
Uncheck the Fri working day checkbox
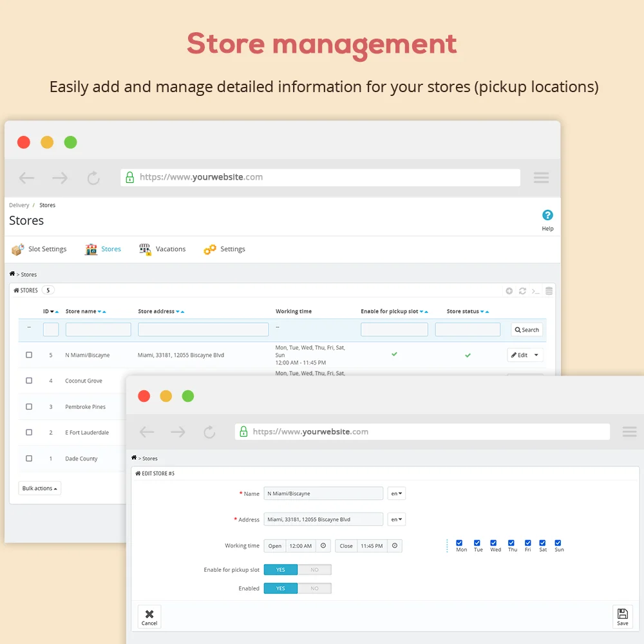click(528, 543)
